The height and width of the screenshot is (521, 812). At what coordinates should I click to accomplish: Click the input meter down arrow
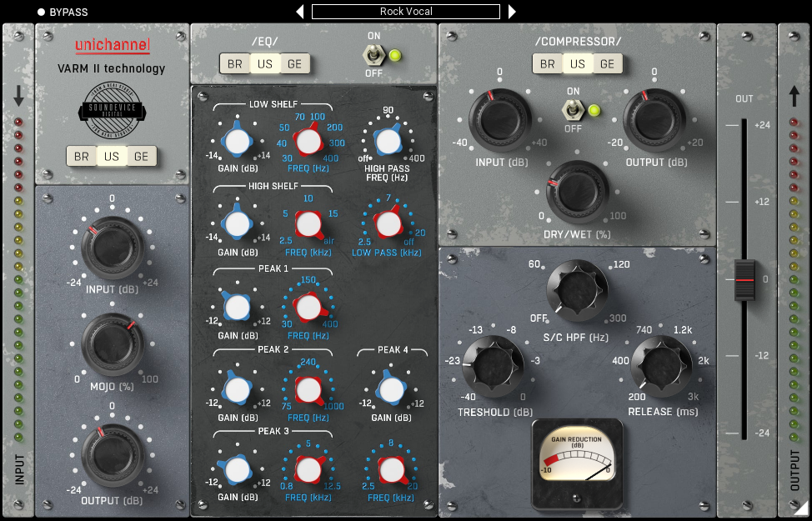click(18, 96)
